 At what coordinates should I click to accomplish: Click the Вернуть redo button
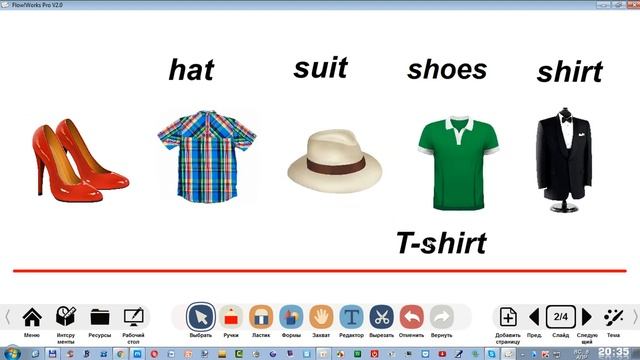pos(442,317)
